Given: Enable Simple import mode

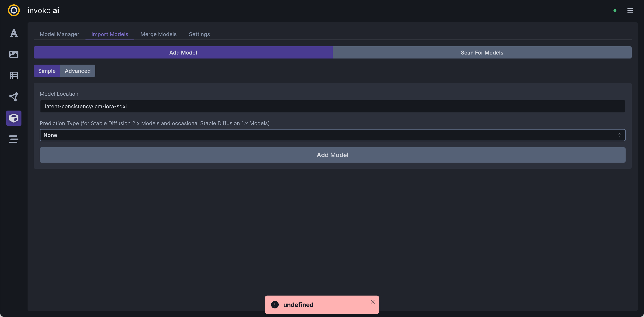Looking at the screenshot, I should tap(47, 71).
